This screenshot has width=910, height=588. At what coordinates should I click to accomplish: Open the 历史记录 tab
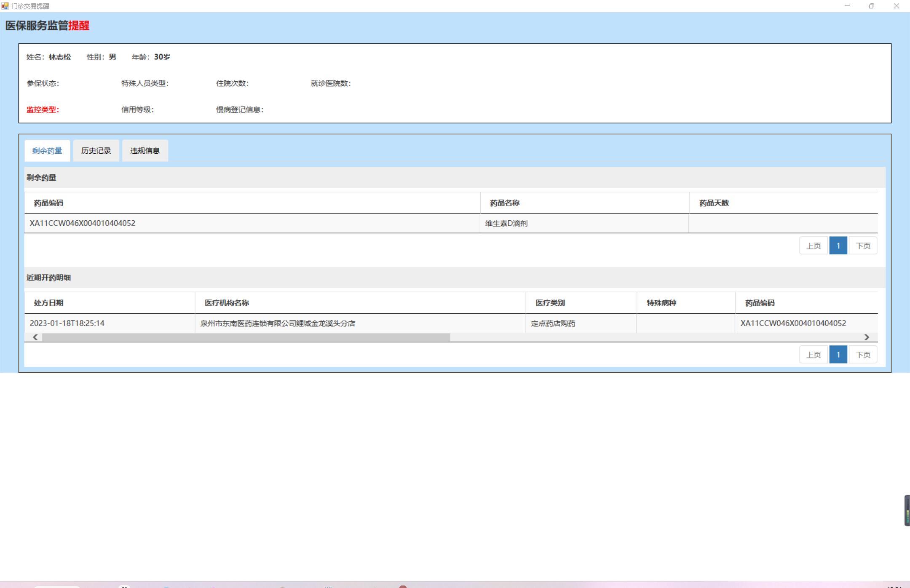(x=96, y=151)
